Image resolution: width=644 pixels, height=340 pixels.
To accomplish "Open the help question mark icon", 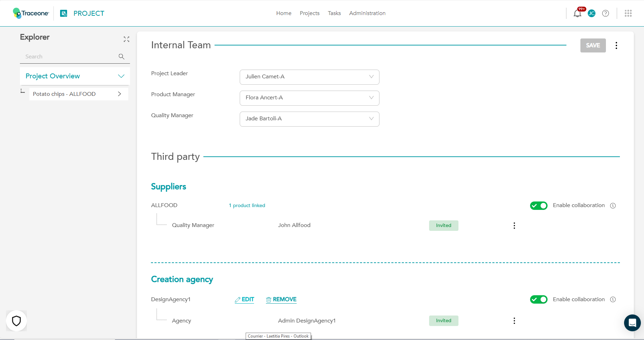I will click(x=606, y=13).
